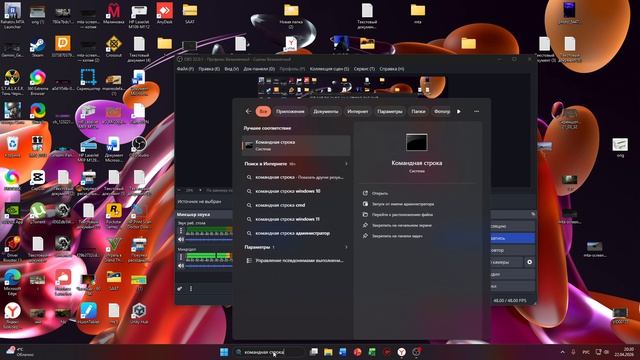Select the CapCut desktop icon
The height and width of the screenshot is (360, 640).
coord(38,180)
